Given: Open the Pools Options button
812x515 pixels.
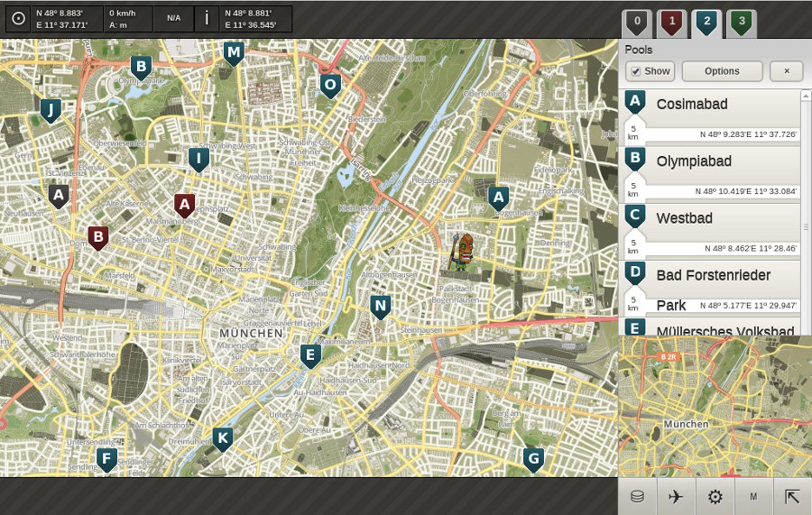Looking at the screenshot, I should coord(722,71).
